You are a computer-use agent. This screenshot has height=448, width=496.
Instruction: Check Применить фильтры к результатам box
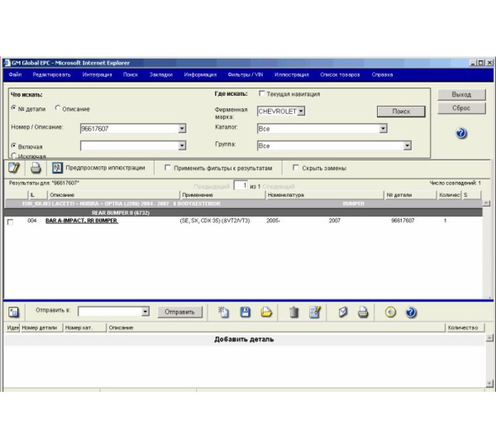[x=168, y=168]
